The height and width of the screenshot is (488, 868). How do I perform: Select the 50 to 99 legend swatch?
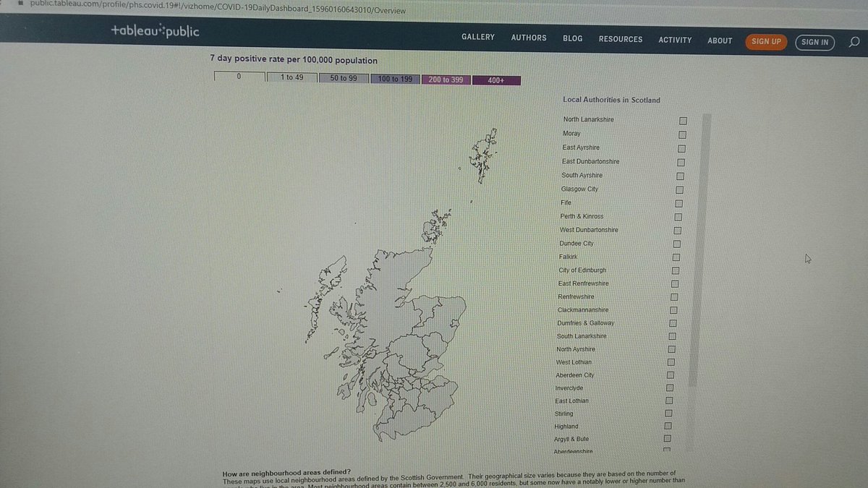coord(344,78)
